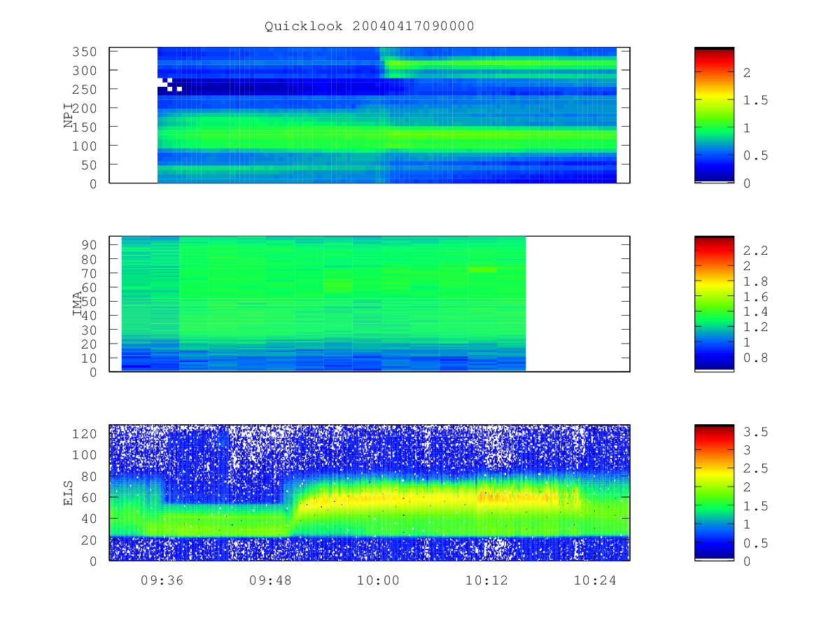The image size is (840, 630).
Task: Click the 10:12 time axis label
Action: pos(486,580)
